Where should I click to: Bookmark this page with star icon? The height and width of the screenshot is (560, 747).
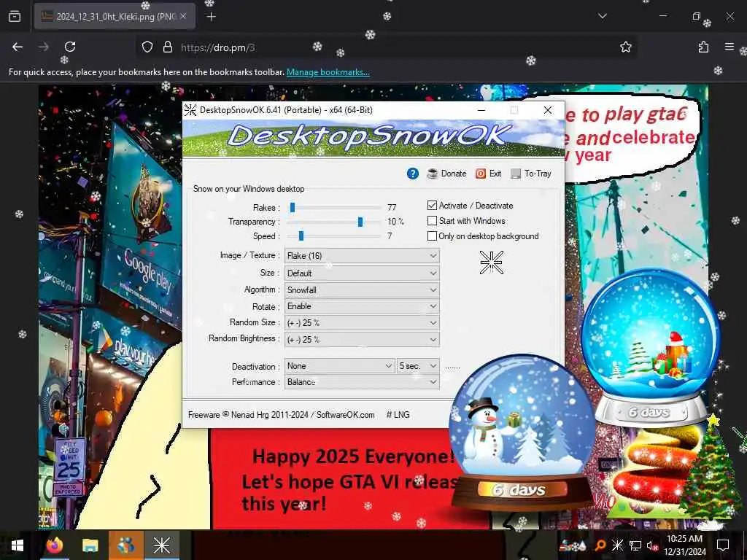click(x=625, y=47)
